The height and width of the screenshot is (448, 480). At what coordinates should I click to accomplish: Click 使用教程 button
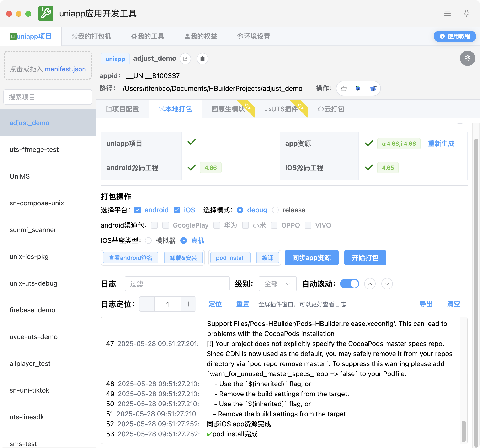pos(454,36)
